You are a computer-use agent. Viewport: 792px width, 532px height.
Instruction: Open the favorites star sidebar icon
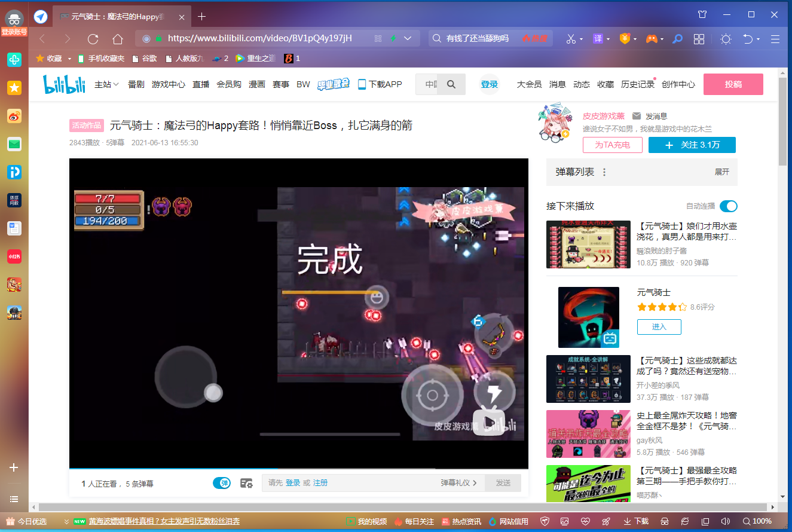[14, 88]
